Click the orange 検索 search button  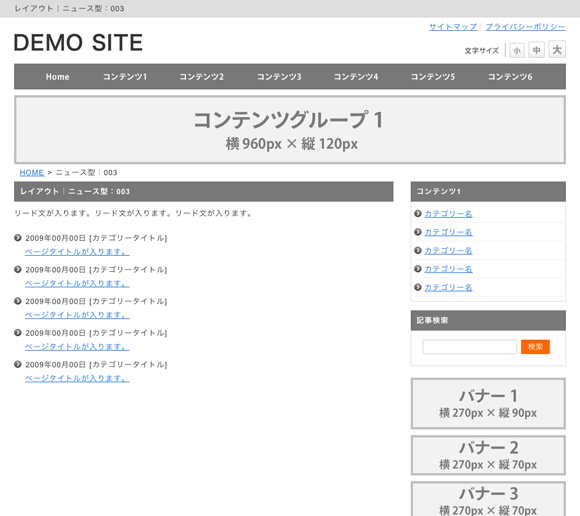coord(535,347)
